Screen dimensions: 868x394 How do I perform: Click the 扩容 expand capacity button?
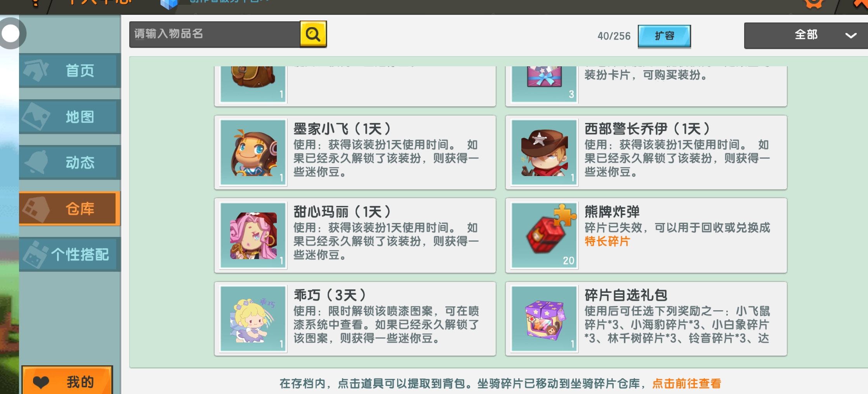point(664,36)
